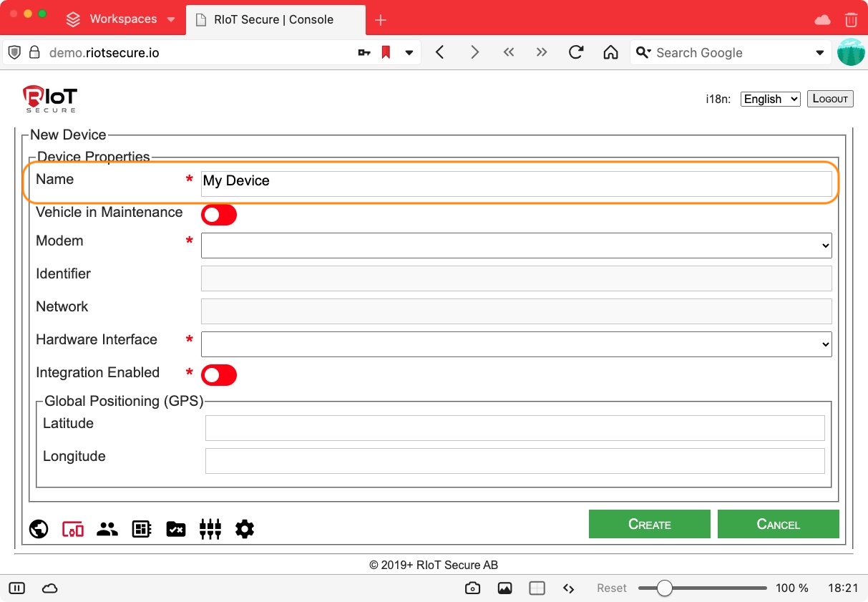The height and width of the screenshot is (602, 868).
Task: Enable the Integration Enabled switch
Action: (x=219, y=375)
